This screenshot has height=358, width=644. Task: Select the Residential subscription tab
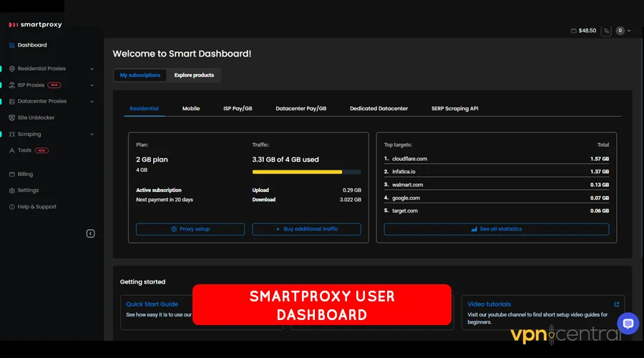click(144, 109)
